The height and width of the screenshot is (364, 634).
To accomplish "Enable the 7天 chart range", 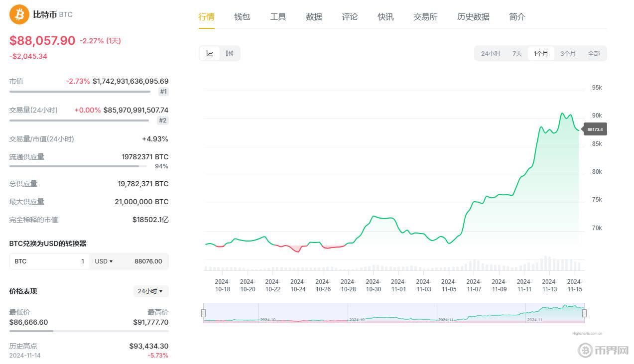I will click(516, 53).
